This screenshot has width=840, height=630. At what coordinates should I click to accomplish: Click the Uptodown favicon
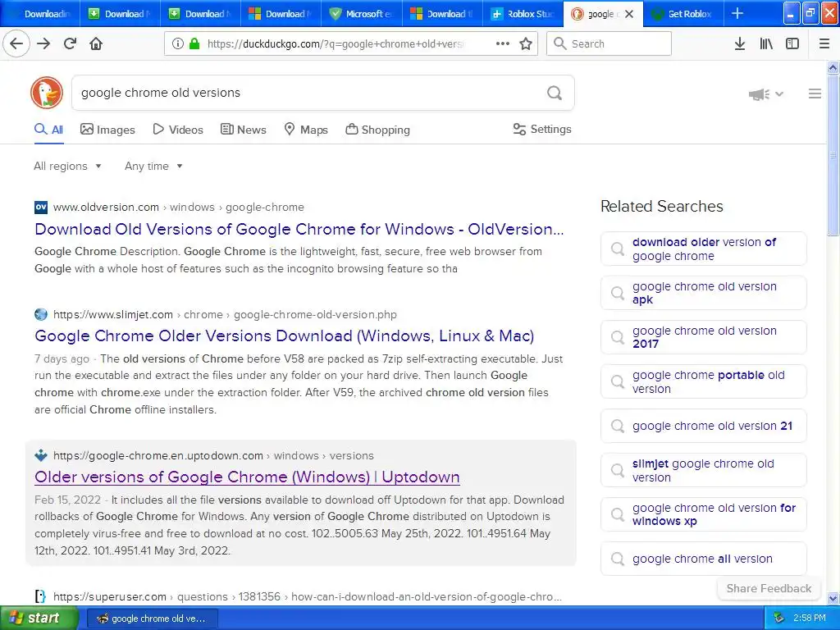point(41,456)
